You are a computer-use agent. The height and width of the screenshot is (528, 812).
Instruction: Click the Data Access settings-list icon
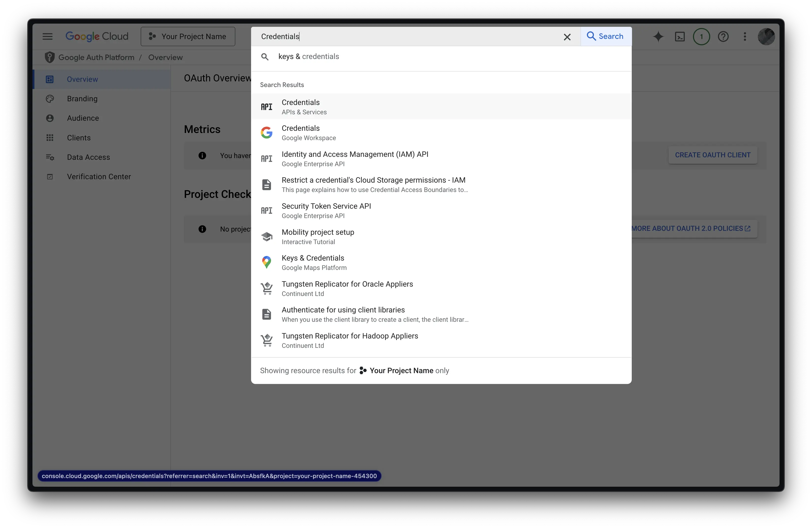[50, 157]
